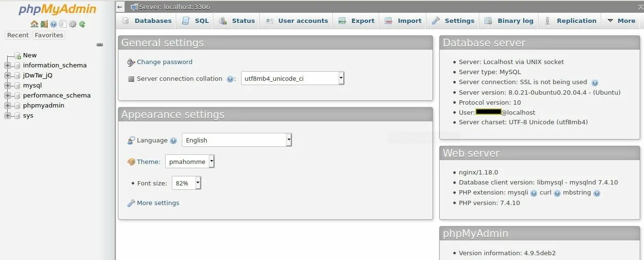Click the mysql database cylinder icon
Image resolution: width=644 pixels, height=260 pixels.
click(18, 86)
